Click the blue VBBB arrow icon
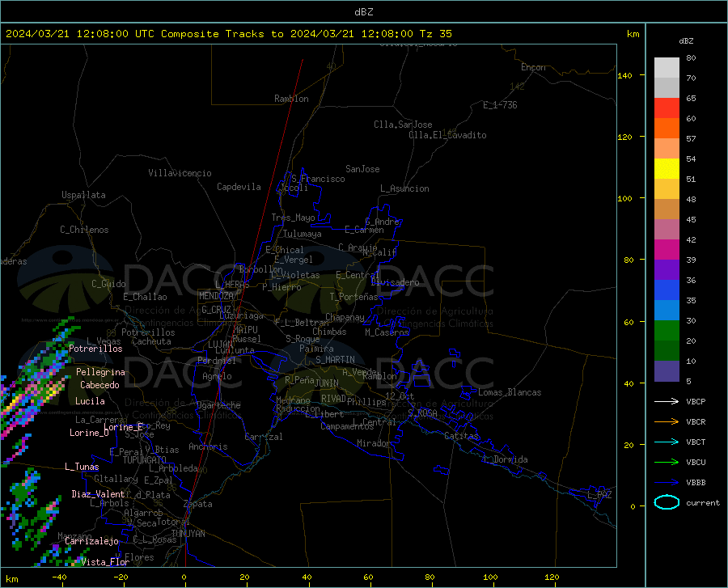Screen dimensions: 728x588 (667, 483)
